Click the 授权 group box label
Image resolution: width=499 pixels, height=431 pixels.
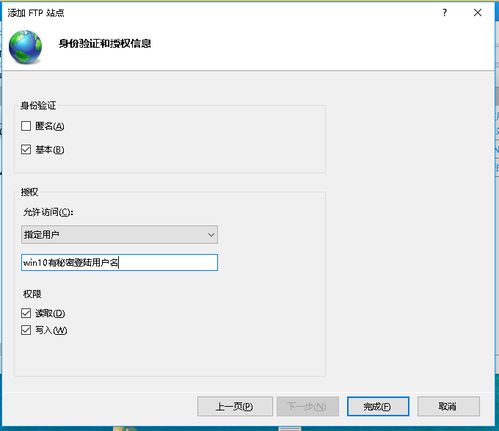[29, 192]
